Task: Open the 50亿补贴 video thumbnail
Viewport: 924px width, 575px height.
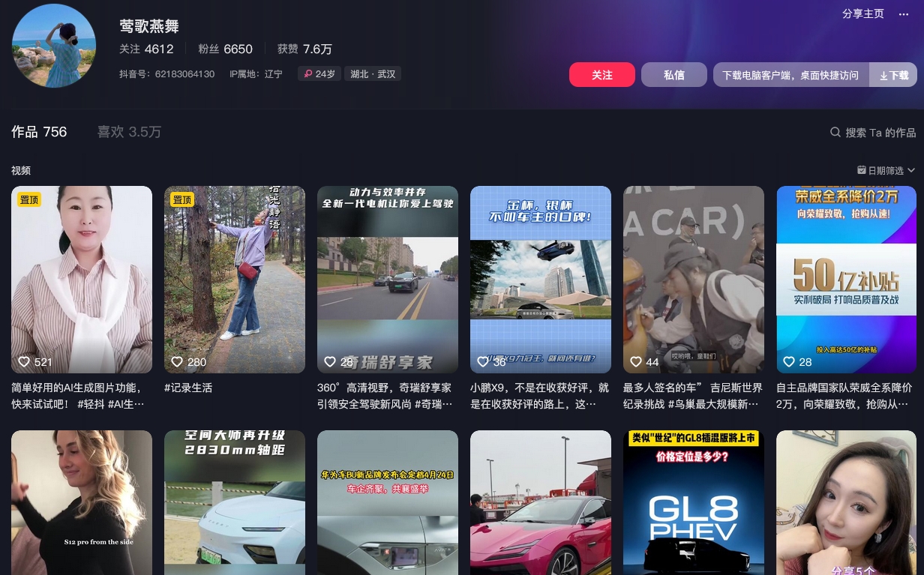Action: coord(847,280)
